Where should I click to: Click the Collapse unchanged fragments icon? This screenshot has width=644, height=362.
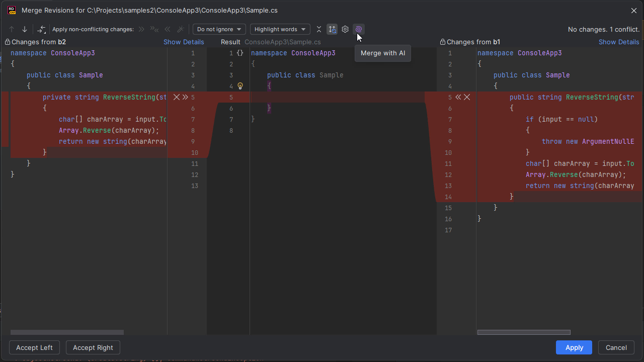pos(319,29)
